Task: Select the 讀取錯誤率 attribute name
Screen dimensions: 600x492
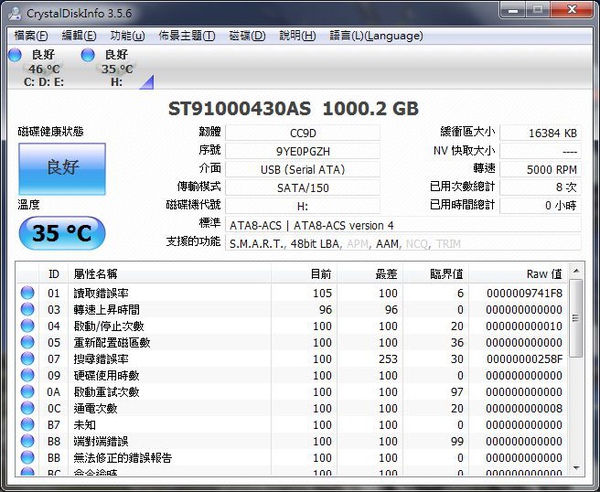Action: click(x=101, y=293)
